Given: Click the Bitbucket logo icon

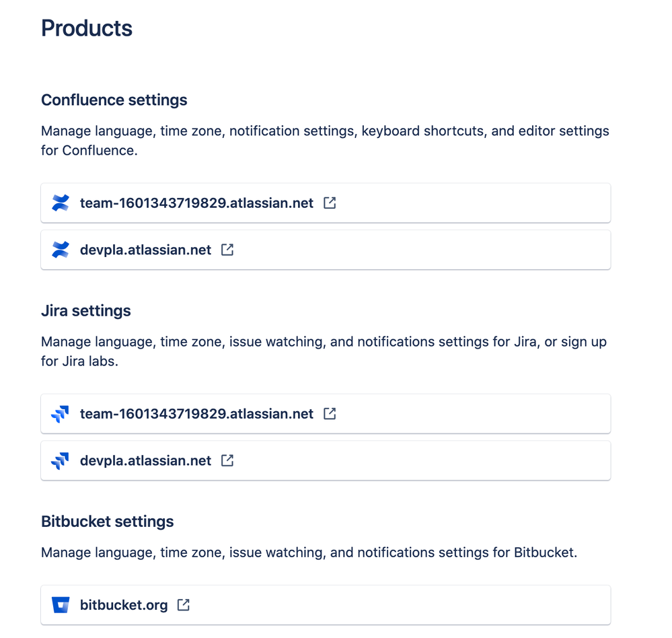Looking at the screenshot, I should click(x=61, y=605).
